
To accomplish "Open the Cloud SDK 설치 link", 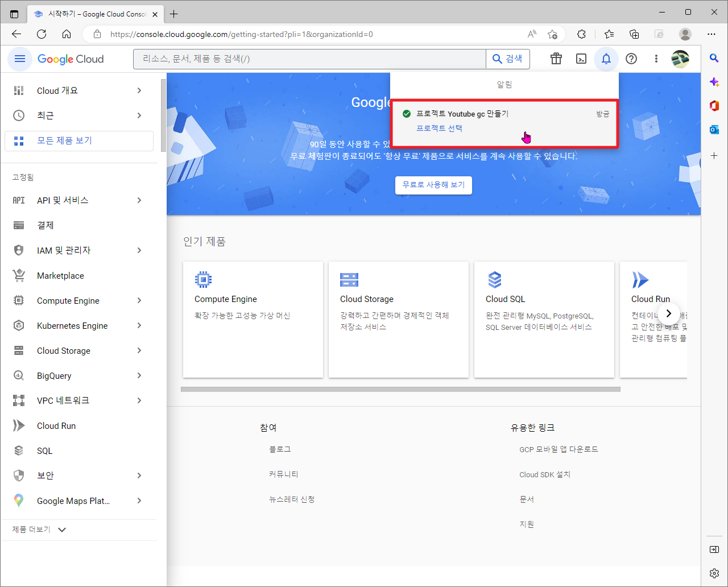I will (x=545, y=474).
